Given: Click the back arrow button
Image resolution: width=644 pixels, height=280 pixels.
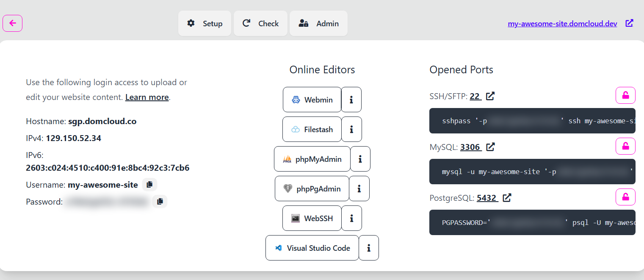Looking at the screenshot, I should pos(12,23).
